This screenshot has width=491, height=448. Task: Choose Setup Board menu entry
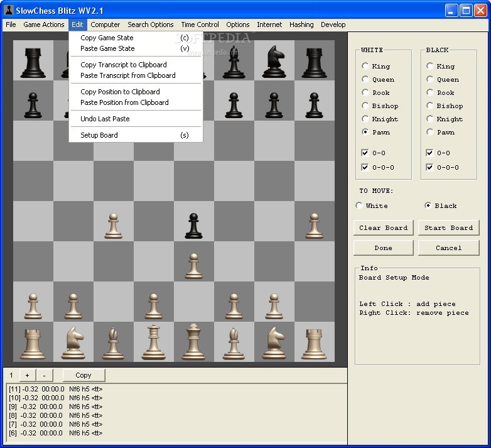pyautogui.click(x=136, y=135)
